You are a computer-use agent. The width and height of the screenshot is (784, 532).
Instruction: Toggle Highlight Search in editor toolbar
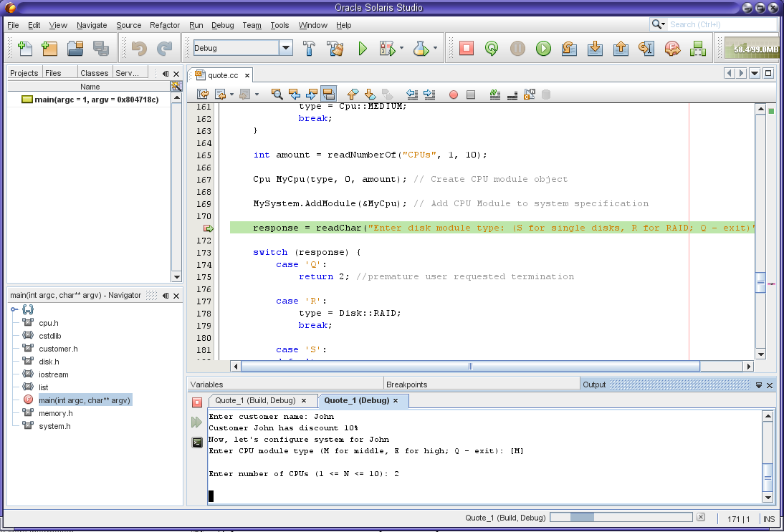[329, 94]
